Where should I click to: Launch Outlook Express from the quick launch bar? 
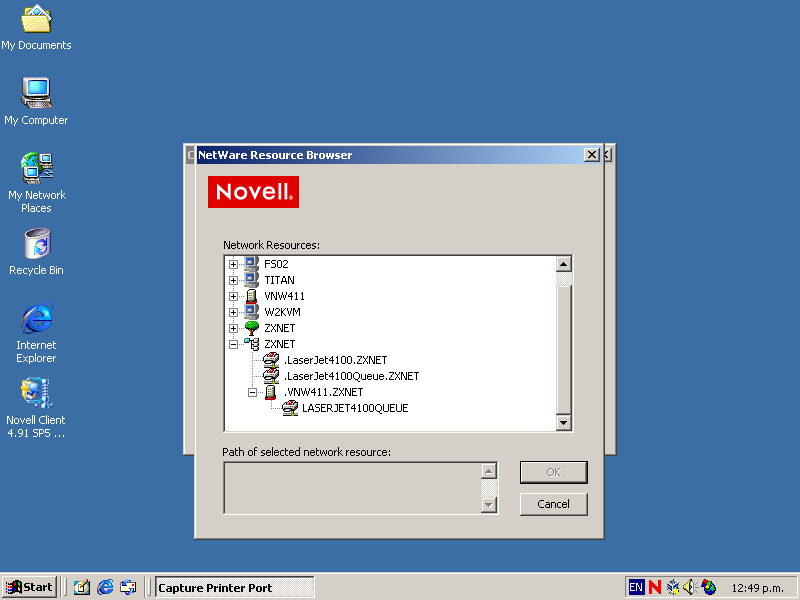pyautogui.click(x=128, y=587)
